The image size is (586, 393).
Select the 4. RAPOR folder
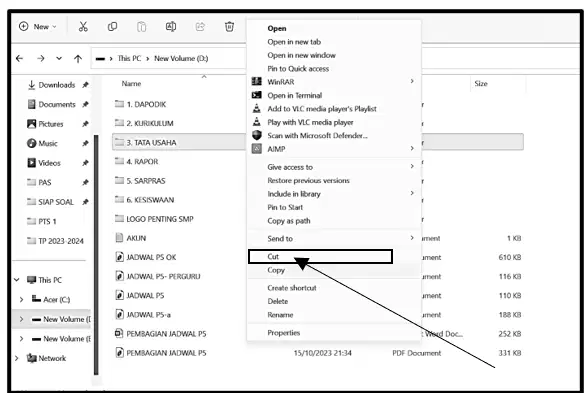coord(136,161)
